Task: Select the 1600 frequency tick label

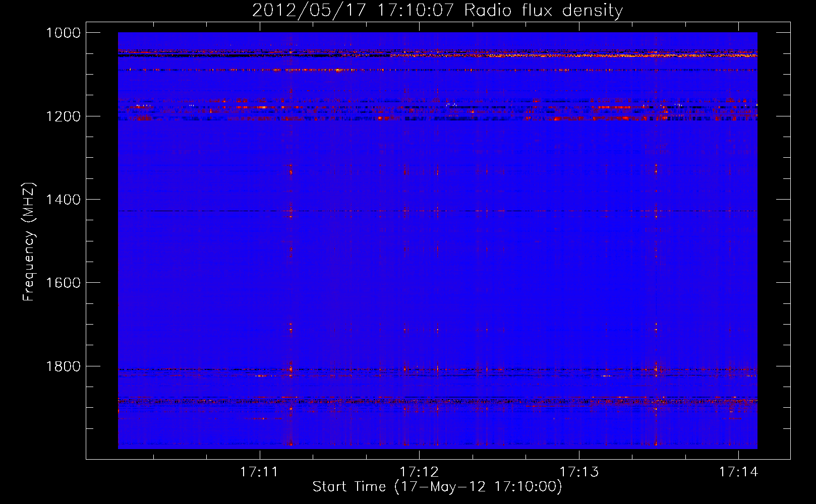Action: (x=63, y=283)
